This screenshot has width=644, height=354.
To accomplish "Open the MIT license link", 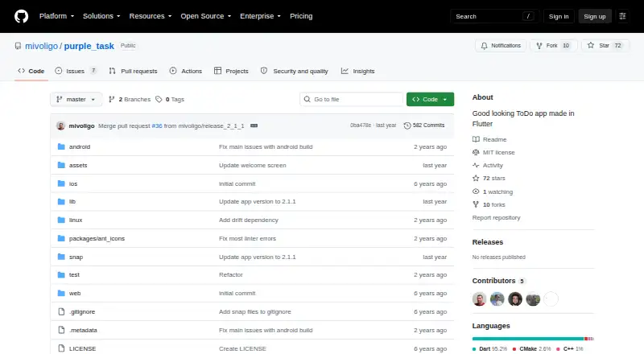I will coord(498,152).
